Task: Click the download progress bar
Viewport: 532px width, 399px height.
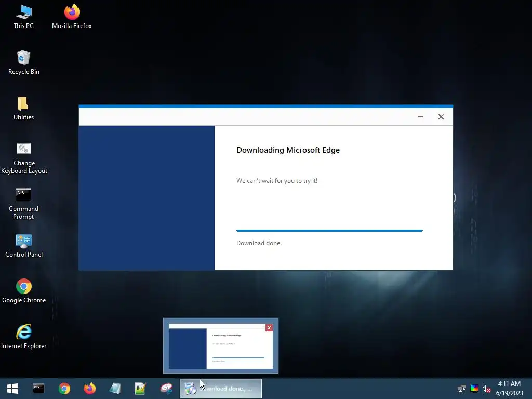Action: [x=329, y=231]
